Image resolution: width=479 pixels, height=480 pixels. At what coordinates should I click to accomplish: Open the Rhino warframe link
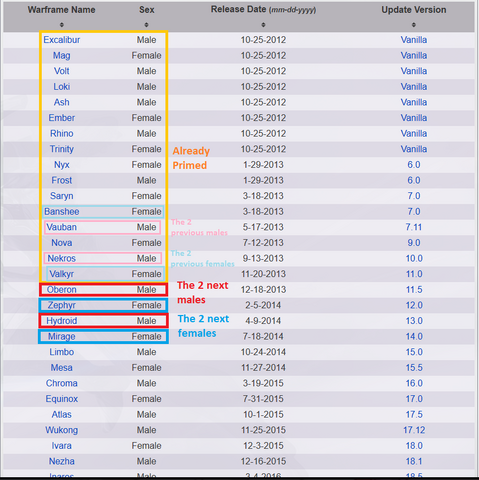(x=62, y=134)
